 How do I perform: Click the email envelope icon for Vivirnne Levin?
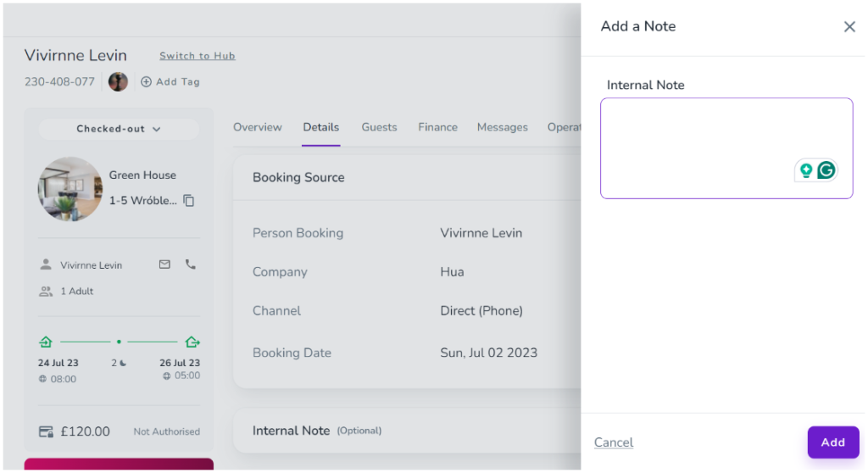coord(164,264)
